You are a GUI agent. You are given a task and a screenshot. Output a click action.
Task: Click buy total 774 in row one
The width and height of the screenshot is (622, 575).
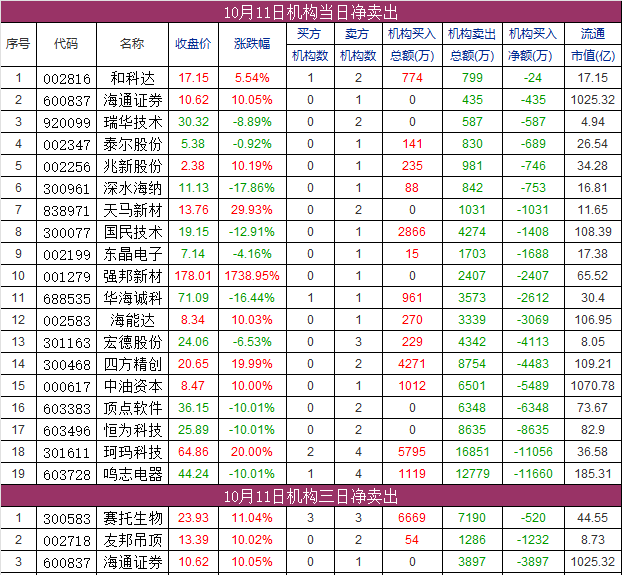412,78
